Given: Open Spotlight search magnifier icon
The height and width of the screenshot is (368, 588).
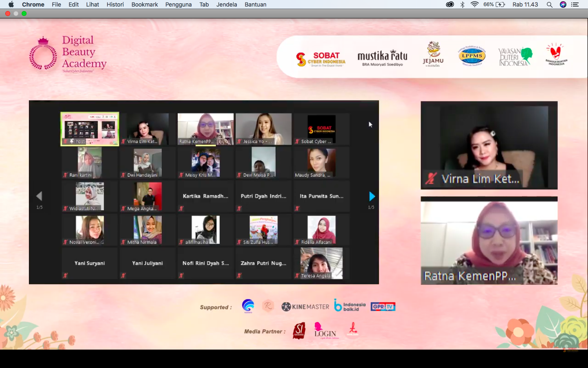Looking at the screenshot, I should coord(550,4).
